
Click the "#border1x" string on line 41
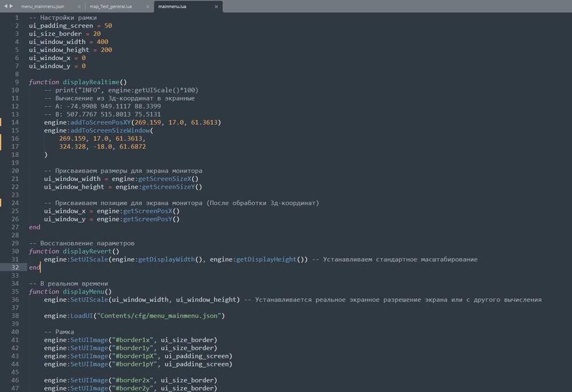coord(133,340)
